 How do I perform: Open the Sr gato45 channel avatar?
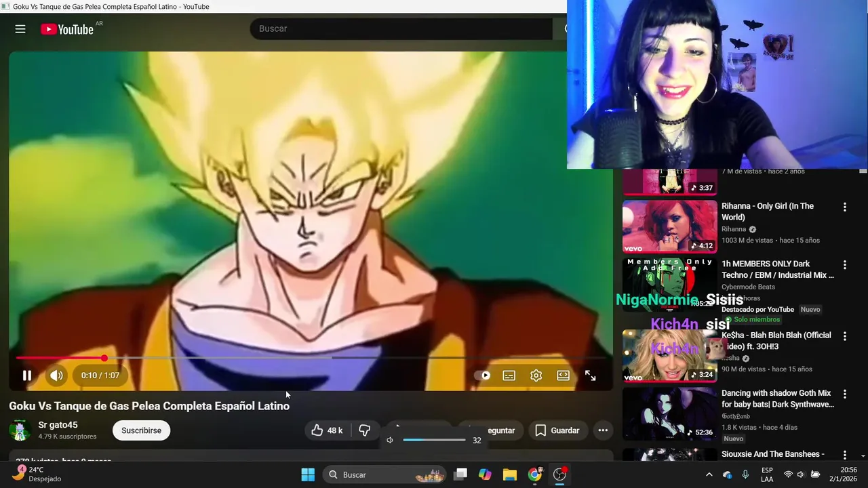click(20, 430)
